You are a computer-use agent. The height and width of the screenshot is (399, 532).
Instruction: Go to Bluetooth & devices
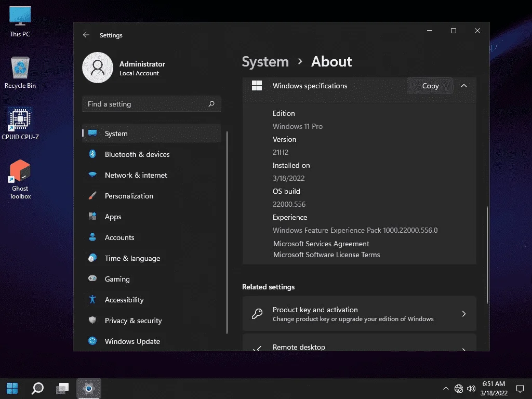tap(152, 154)
